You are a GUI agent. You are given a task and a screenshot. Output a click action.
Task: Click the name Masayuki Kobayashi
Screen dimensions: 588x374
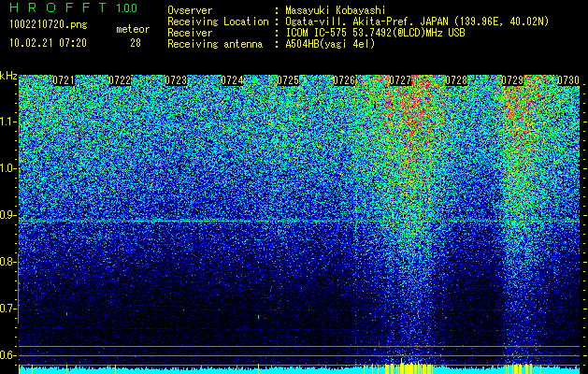[x=336, y=10]
